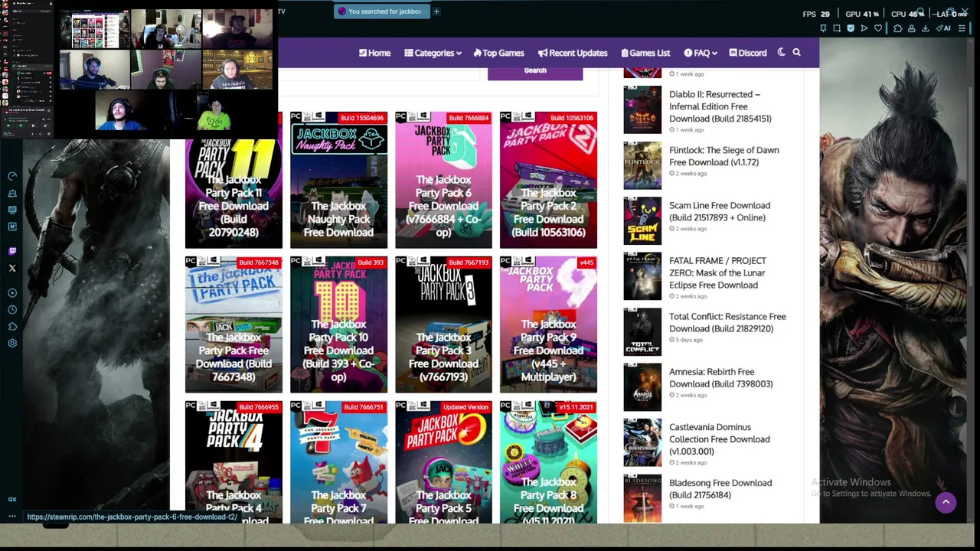This screenshot has width=980, height=551.
Task: Click the Scam Line sidebar thumbnail image
Action: (642, 220)
